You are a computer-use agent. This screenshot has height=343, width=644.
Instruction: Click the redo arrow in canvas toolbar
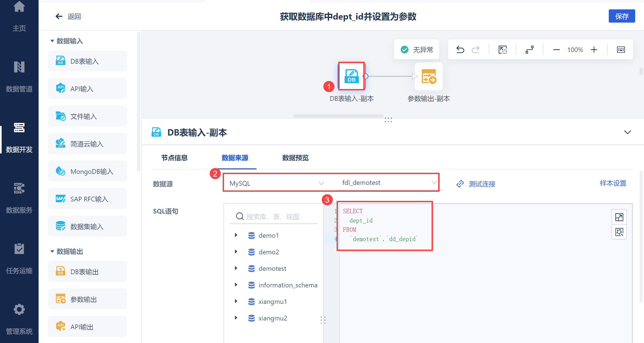476,50
